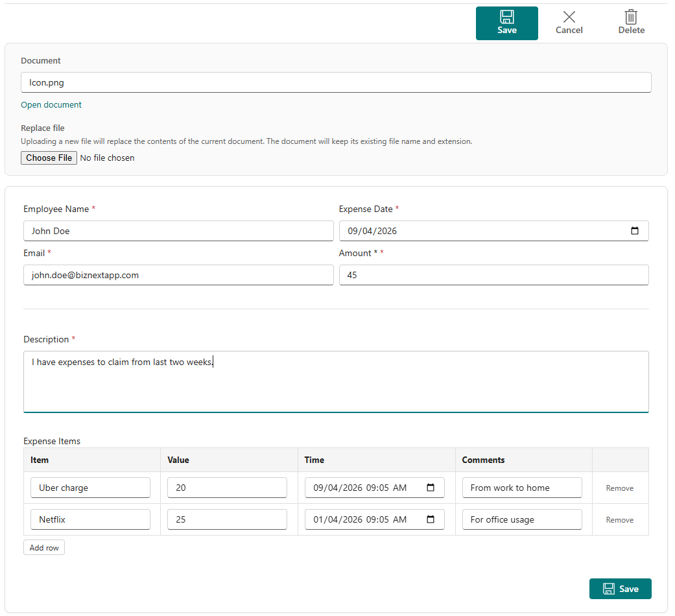The width and height of the screenshot is (675, 616).
Task: Click the floppy disk icon on bottom Save button
Action: tap(609, 588)
